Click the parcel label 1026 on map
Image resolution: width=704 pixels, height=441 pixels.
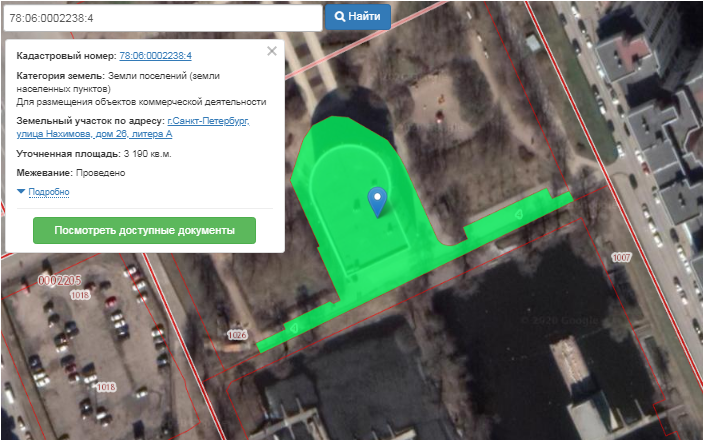click(x=237, y=334)
